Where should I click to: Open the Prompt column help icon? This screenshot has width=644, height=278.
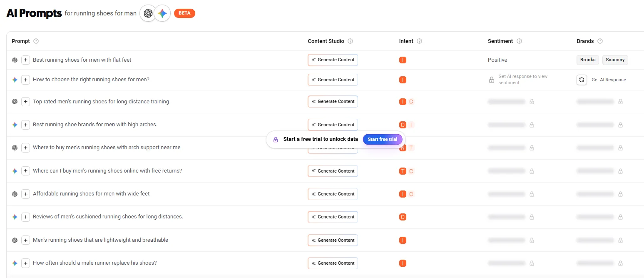[x=36, y=41]
